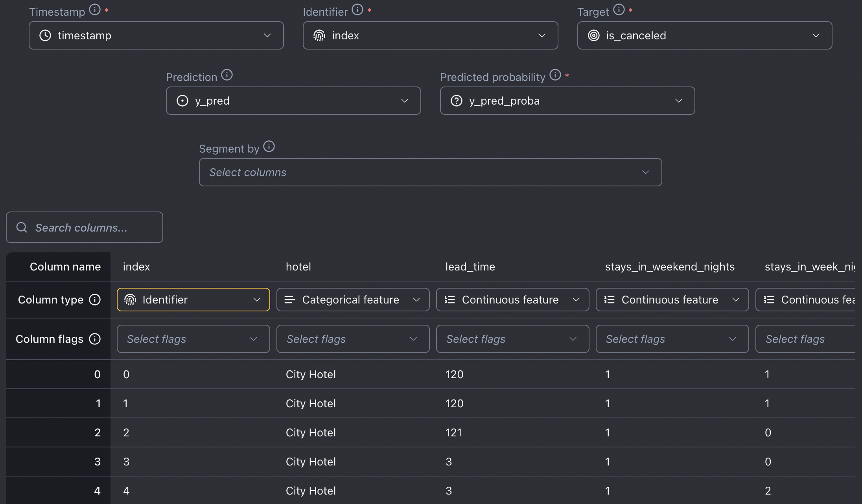
Task: Click the info icon next to Target
Action: 619,9
